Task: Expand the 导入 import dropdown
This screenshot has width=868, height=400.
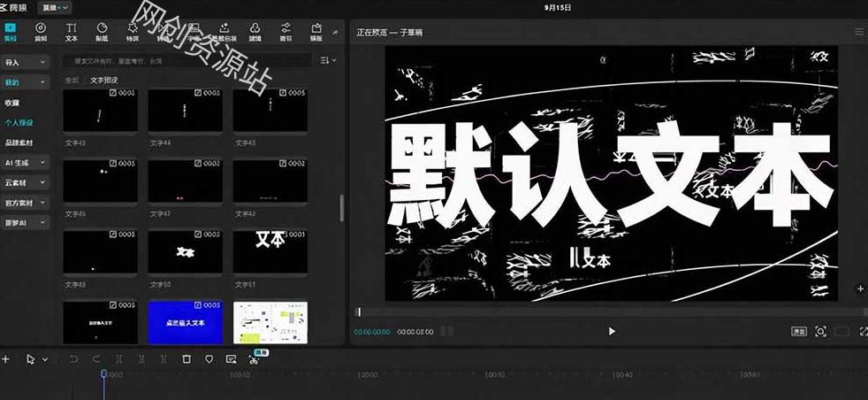Action: point(26,63)
